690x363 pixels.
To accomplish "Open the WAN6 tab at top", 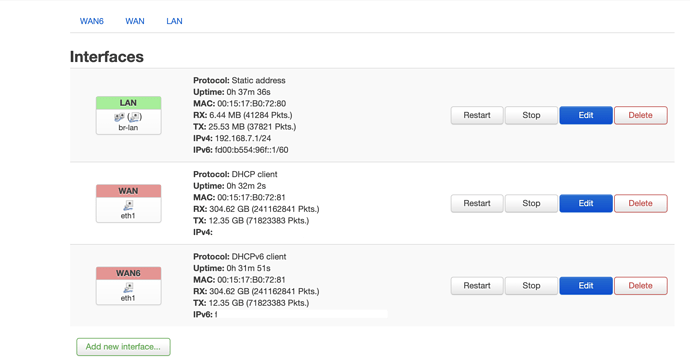I will click(x=92, y=21).
